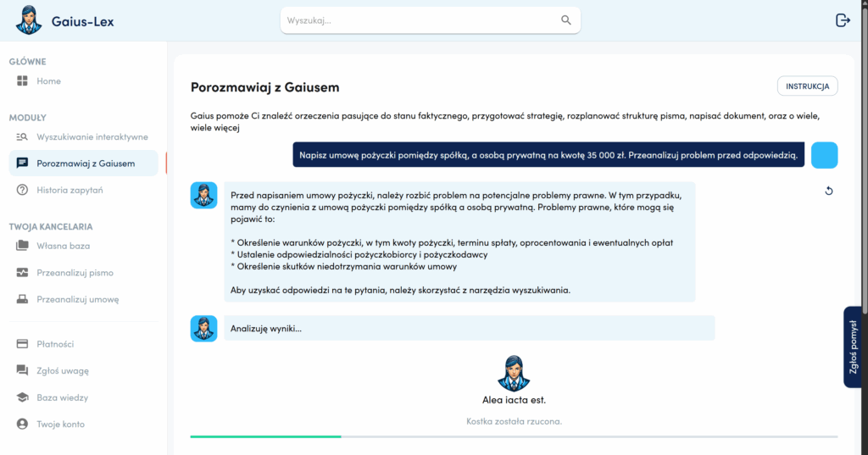
Task: Click the Home grid icon
Action: (x=22, y=80)
